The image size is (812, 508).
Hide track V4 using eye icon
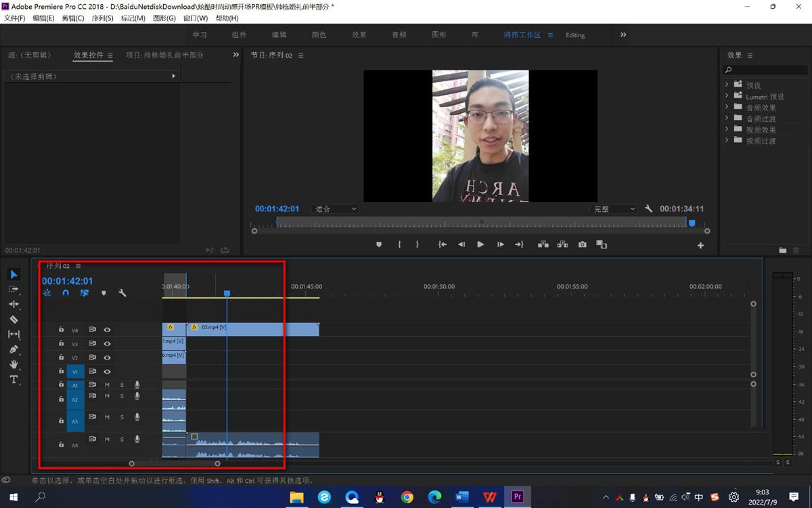tap(107, 330)
